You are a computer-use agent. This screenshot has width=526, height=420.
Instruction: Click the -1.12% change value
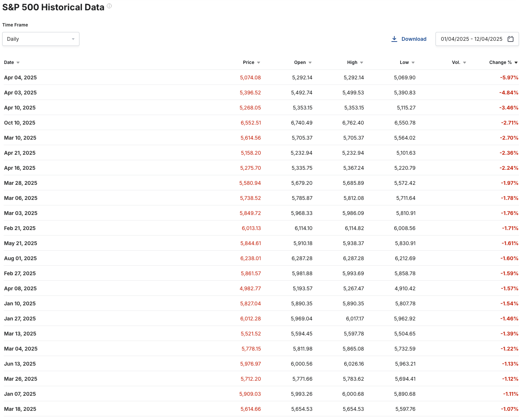[510, 379]
